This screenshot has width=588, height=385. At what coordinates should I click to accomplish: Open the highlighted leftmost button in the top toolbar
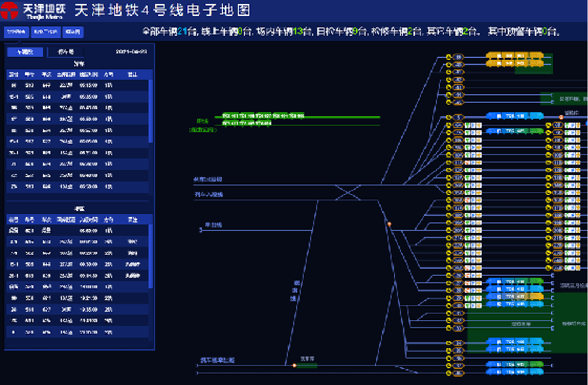coord(16,32)
